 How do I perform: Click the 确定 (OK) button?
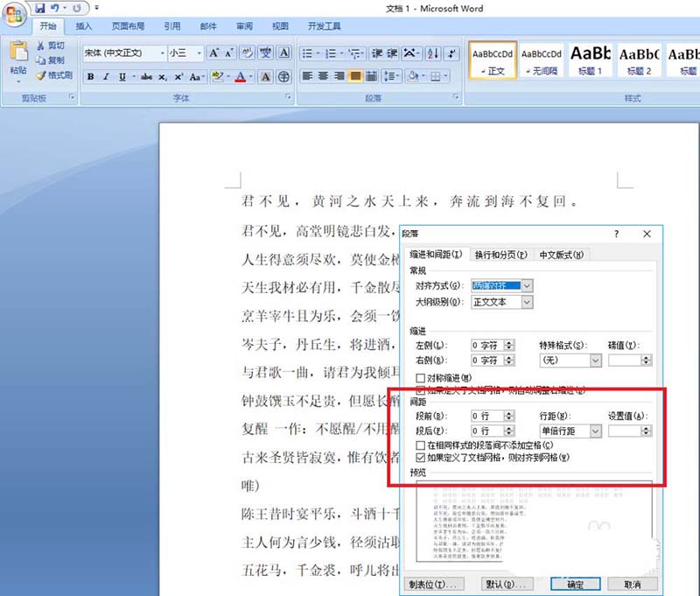[575, 584]
